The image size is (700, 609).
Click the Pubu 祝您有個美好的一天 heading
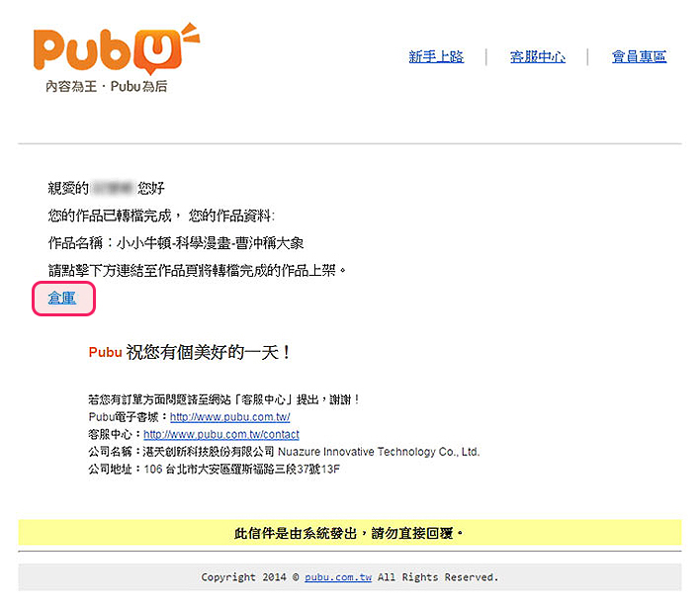pos(190,352)
